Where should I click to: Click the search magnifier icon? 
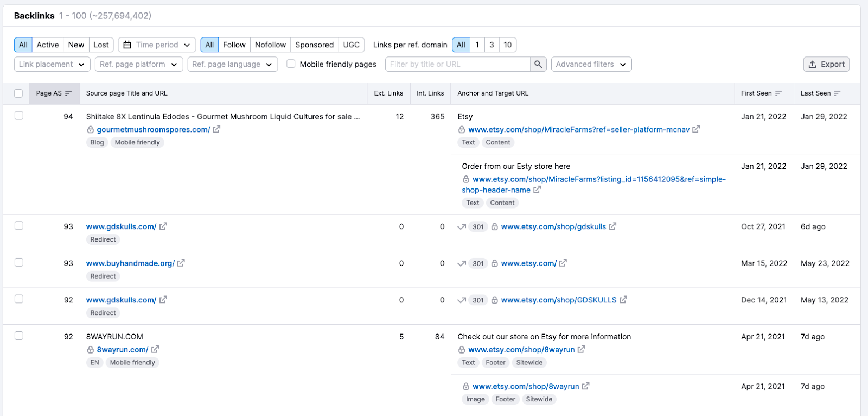(x=538, y=64)
